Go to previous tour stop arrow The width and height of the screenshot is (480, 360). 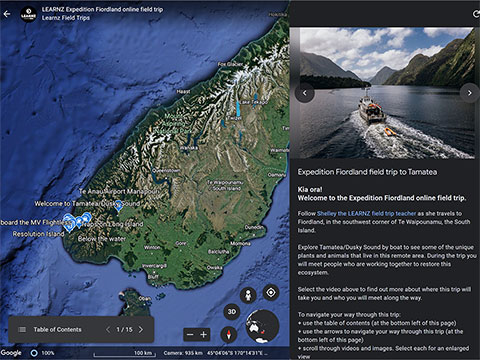(x=108, y=329)
